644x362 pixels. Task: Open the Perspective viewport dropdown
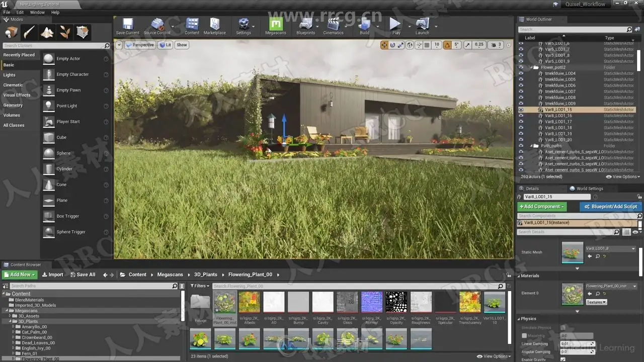point(140,45)
